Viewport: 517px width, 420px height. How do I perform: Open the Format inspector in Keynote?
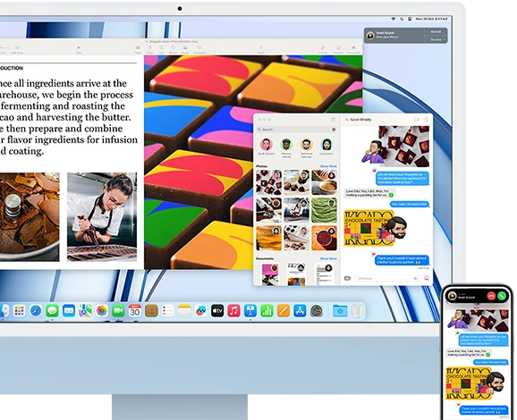[323, 49]
